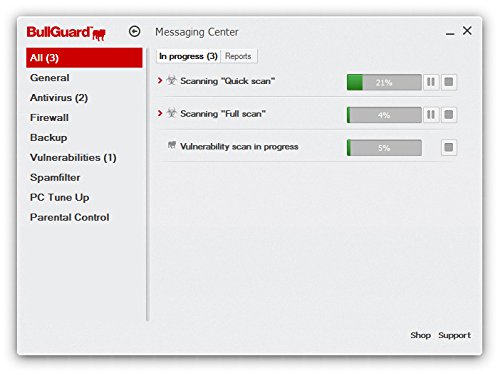Click the BullGuard logo
The image size is (500, 373).
click(x=66, y=33)
